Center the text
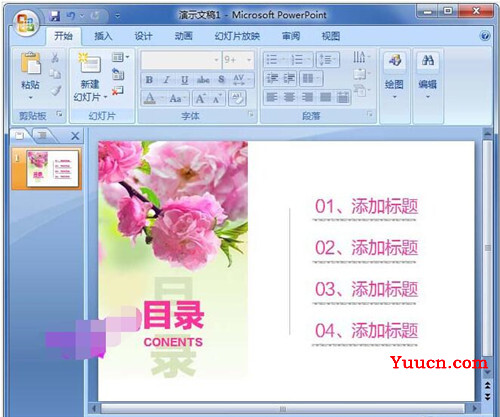The image size is (500, 417). click(289, 97)
